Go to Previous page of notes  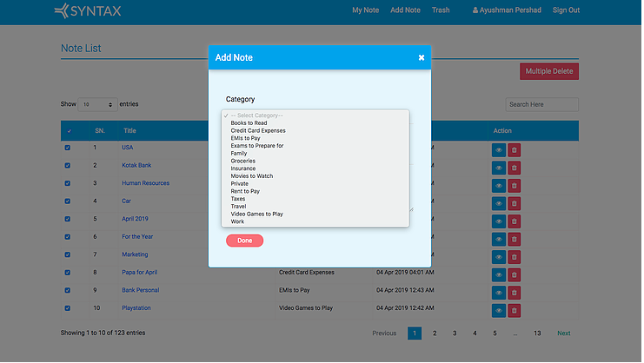pos(384,333)
